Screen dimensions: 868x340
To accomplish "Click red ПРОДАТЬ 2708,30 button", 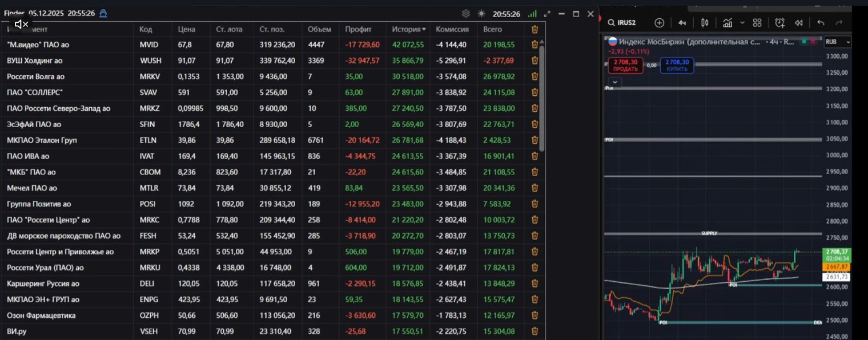I will [x=625, y=65].
